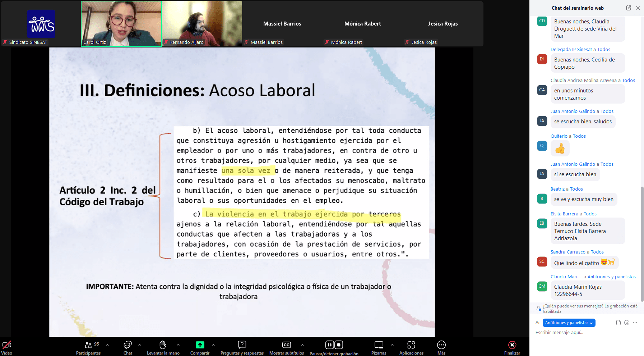
Task: Toggle the Vídeo camera on
Action: 7,345
